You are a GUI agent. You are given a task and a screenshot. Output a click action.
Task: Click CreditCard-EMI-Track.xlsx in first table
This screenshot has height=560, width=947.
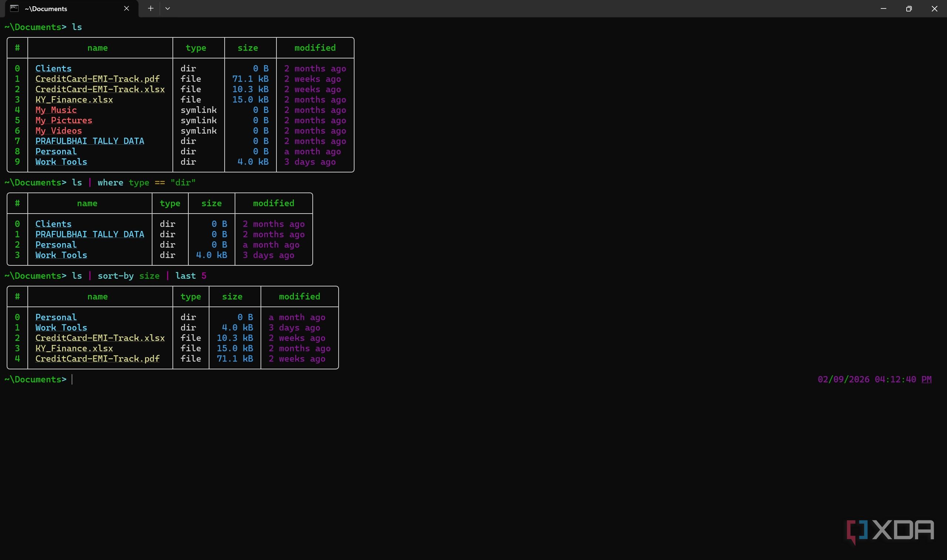pyautogui.click(x=100, y=89)
